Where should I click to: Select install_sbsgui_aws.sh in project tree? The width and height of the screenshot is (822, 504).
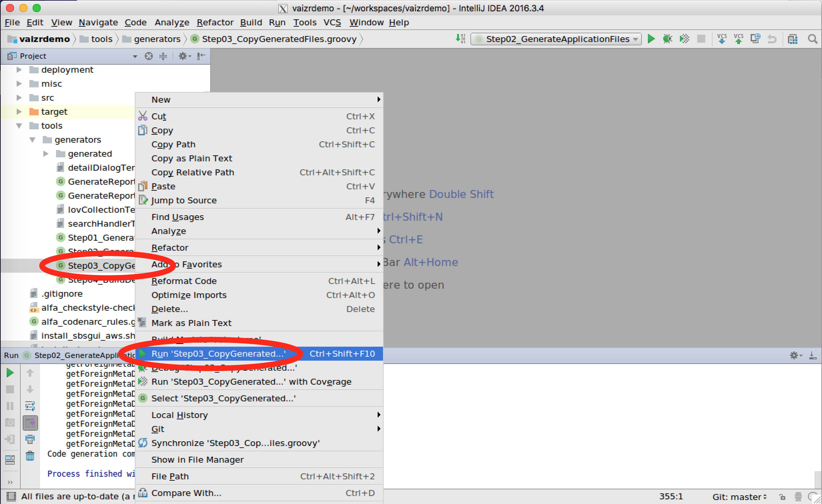[88, 336]
